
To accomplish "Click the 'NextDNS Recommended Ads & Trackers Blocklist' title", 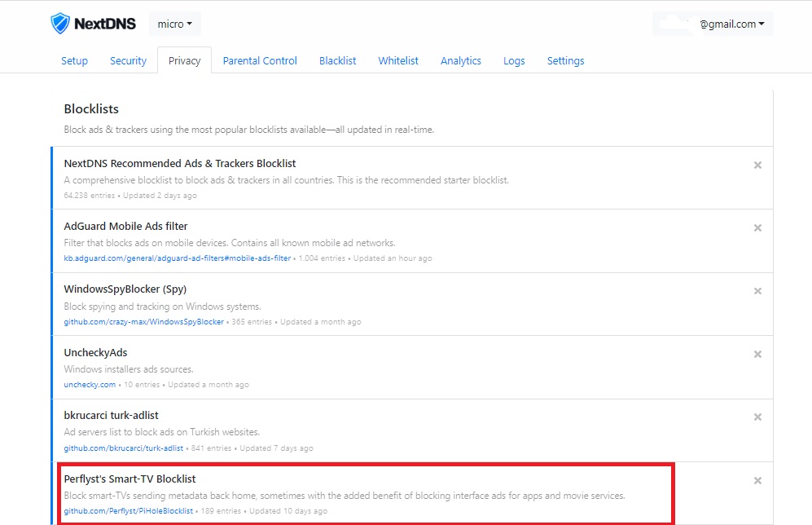I will pyautogui.click(x=180, y=163).
